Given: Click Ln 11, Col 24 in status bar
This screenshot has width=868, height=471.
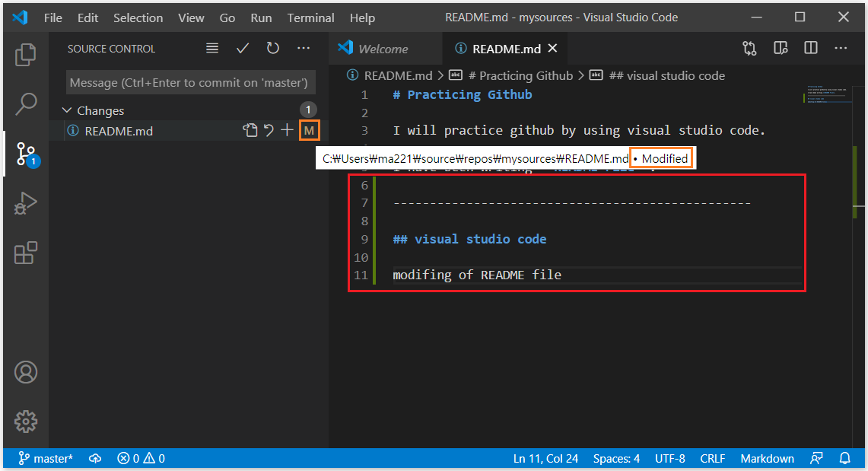Looking at the screenshot, I should click(x=545, y=458).
